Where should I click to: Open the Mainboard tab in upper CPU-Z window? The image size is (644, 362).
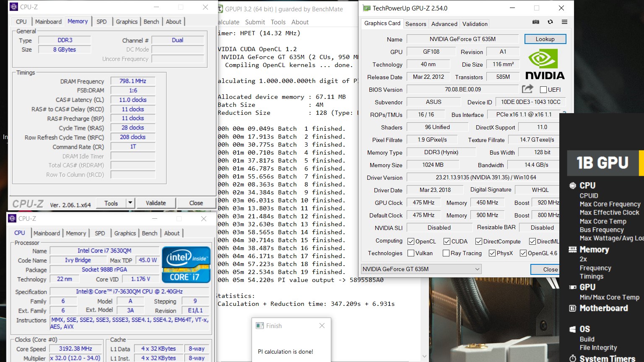(48, 21)
